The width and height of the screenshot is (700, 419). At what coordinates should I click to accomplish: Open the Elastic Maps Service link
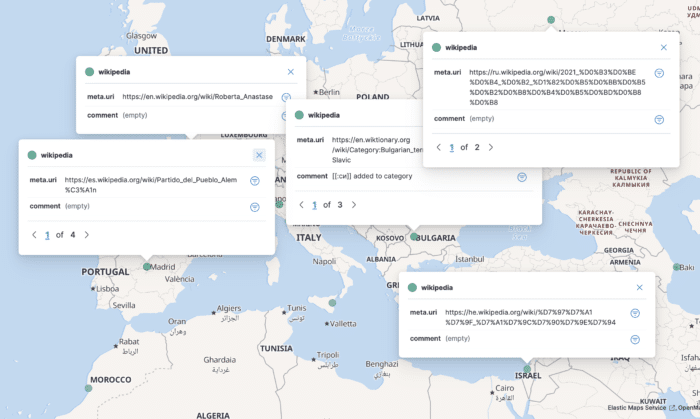point(641,408)
